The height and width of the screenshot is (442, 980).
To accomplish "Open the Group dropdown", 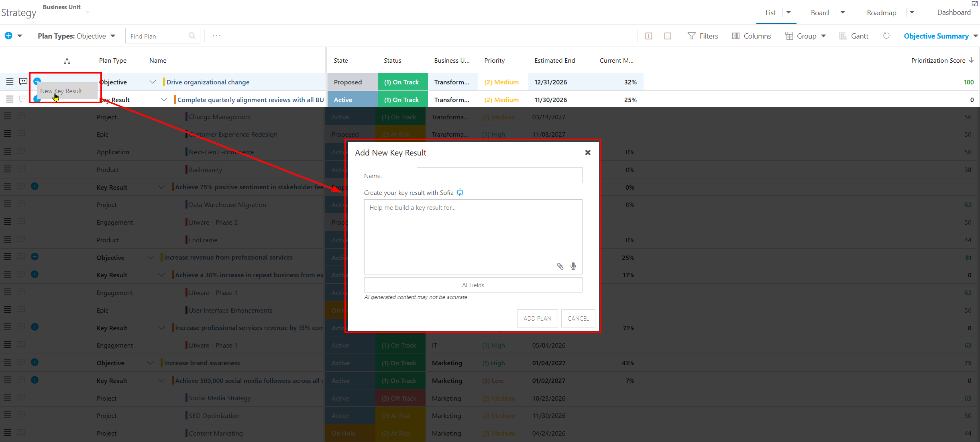I will pos(806,36).
